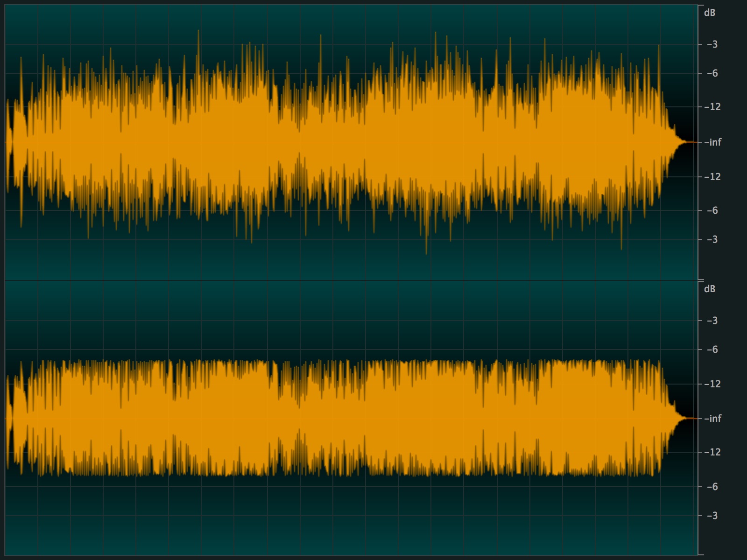Select upper channel's -12 mark above its centerline
The height and width of the screenshot is (560, 747).
tap(712, 107)
